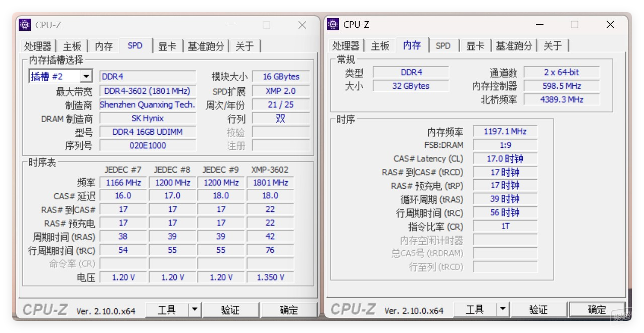Image resolution: width=644 pixels, height=333 pixels.
Task: Click 验证 button in the SPD-view window
Action: [x=230, y=310]
